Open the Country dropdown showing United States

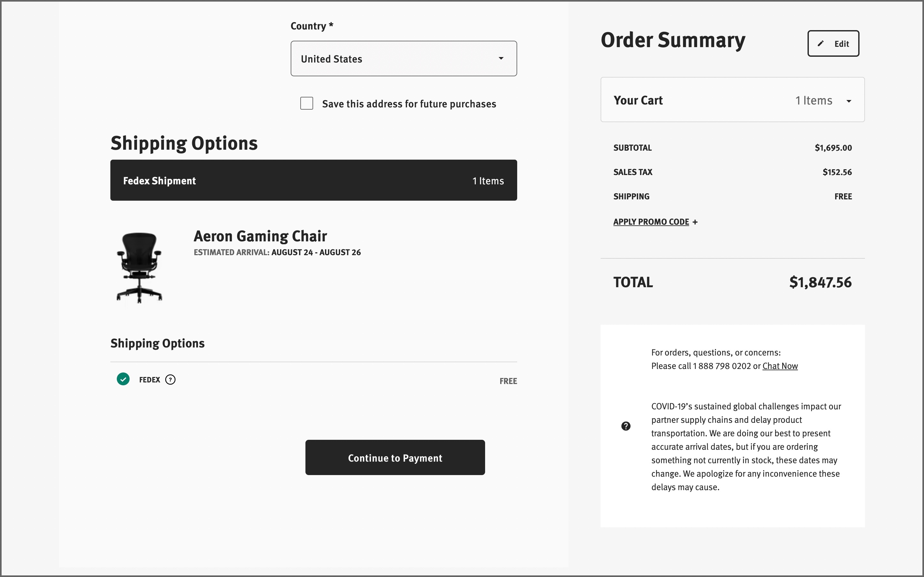coord(403,59)
